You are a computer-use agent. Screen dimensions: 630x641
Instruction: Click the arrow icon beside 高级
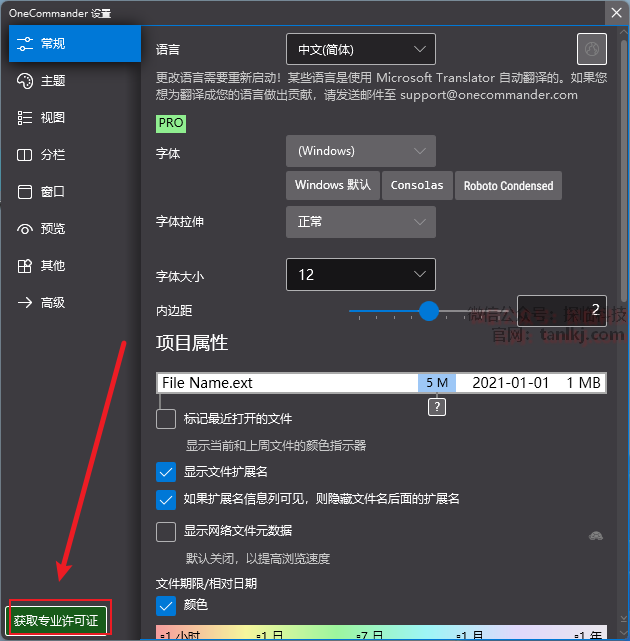(x=25, y=303)
